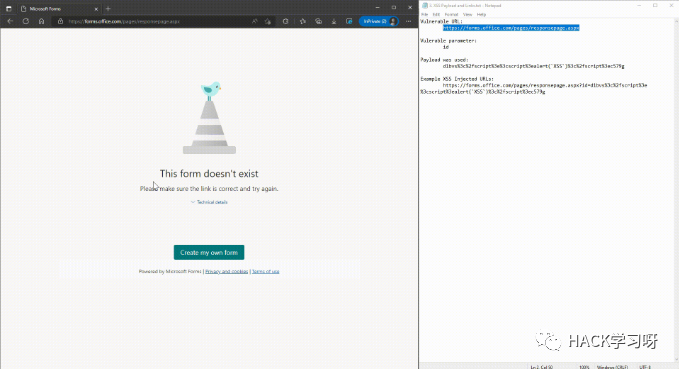679x370 pixels.
Task: Open the Terms of use link
Action: [x=265, y=272]
